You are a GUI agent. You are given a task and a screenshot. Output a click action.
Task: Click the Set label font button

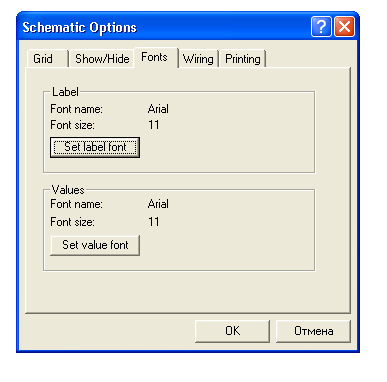coord(95,147)
